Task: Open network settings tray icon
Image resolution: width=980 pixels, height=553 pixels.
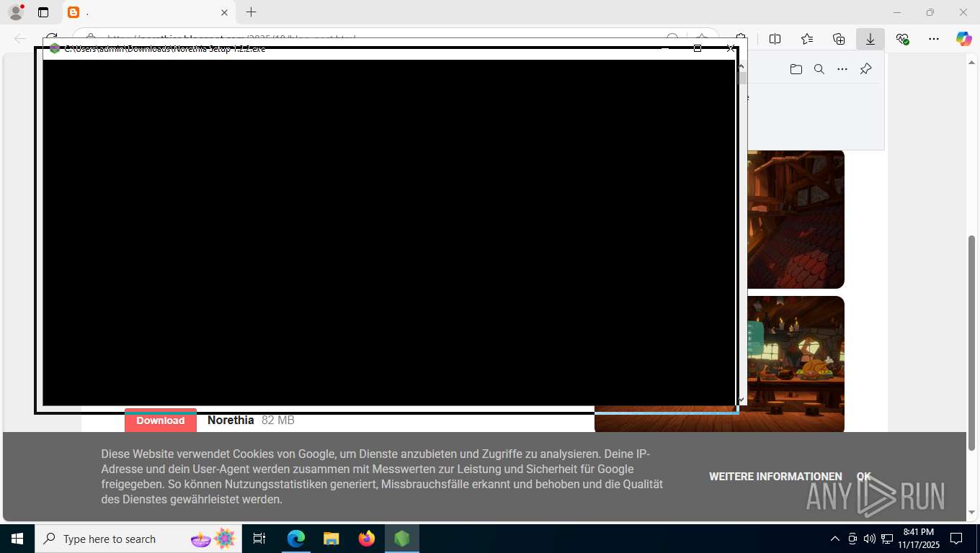Action: (887, 539)
